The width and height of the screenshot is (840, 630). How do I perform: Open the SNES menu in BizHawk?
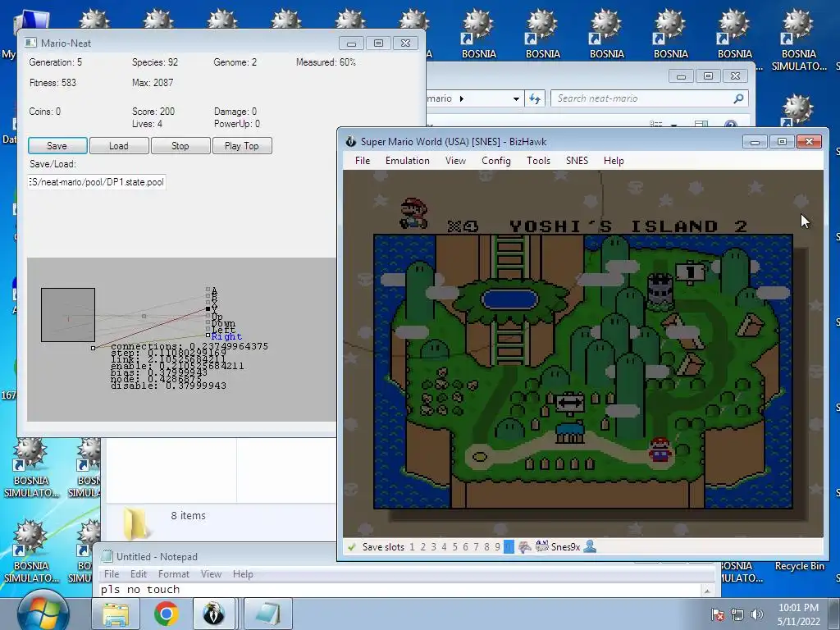pyautogui.click(x=577, y=161)
